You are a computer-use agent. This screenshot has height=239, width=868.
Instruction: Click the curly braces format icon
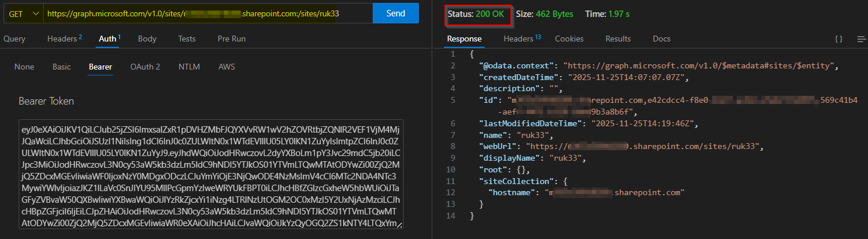[x=838, y=39]
